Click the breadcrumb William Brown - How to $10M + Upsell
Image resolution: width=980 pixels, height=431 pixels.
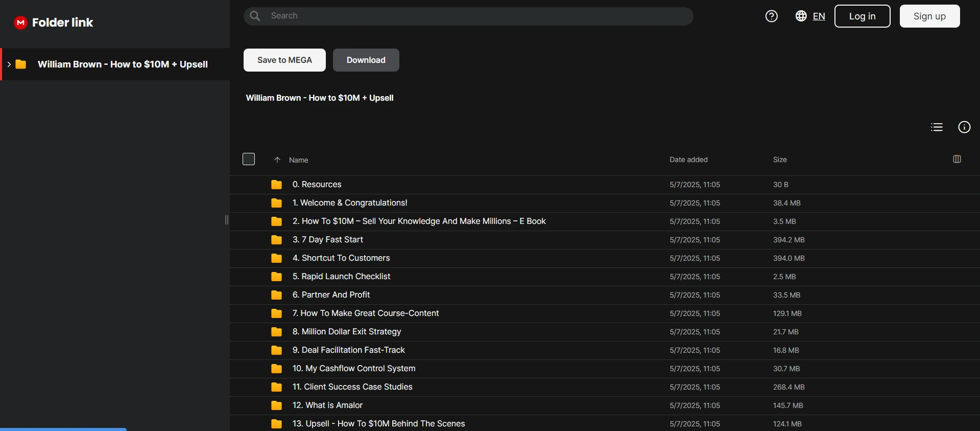(x=320, y=98)
